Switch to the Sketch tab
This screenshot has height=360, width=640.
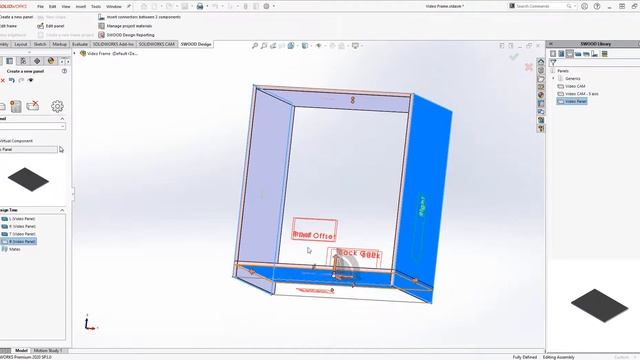click(x=40, y=44)
